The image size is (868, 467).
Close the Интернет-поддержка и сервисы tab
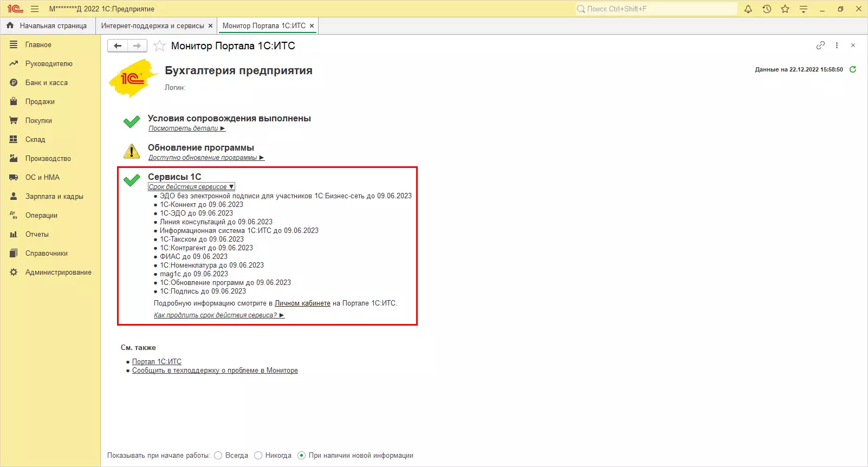tap(210, 25)
